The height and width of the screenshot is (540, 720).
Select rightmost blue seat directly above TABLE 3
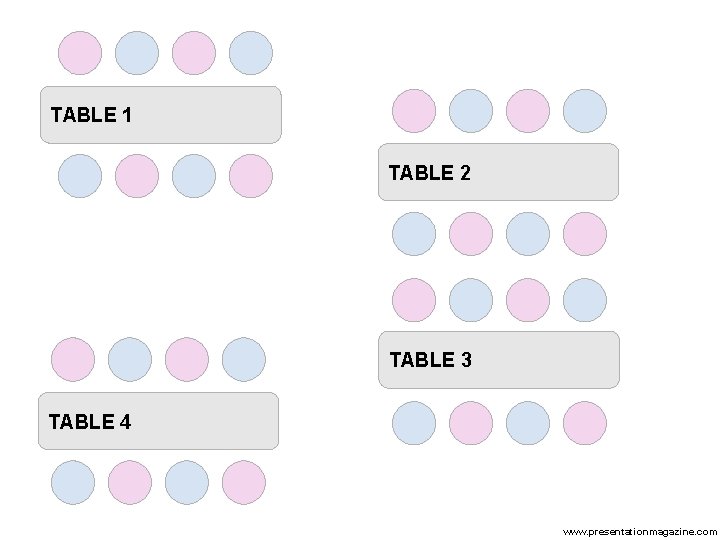585,300
